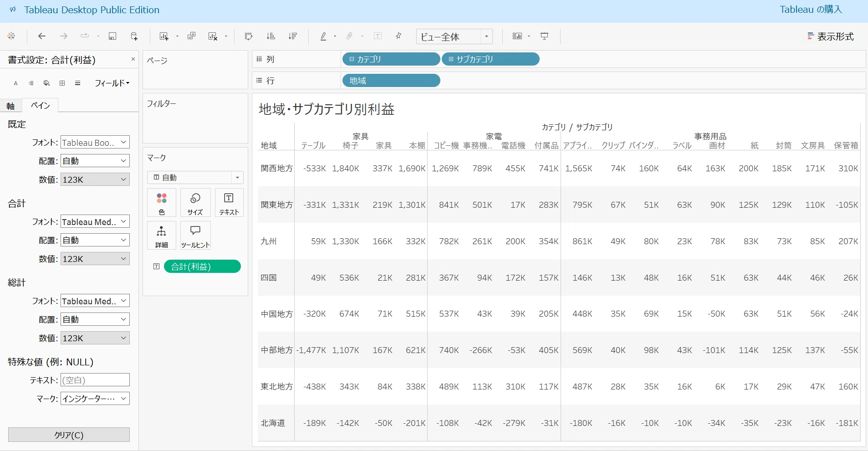This screenshot has width=868, height=451.
Task: Duplicate the current sheet icon
Action: pyautogui.click(x=192, y=36)
